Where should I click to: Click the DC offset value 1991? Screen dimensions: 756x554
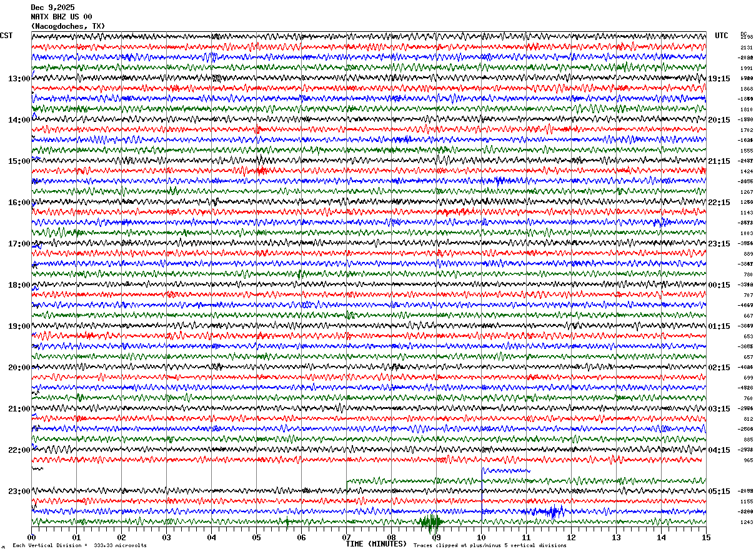pos(747,68)
